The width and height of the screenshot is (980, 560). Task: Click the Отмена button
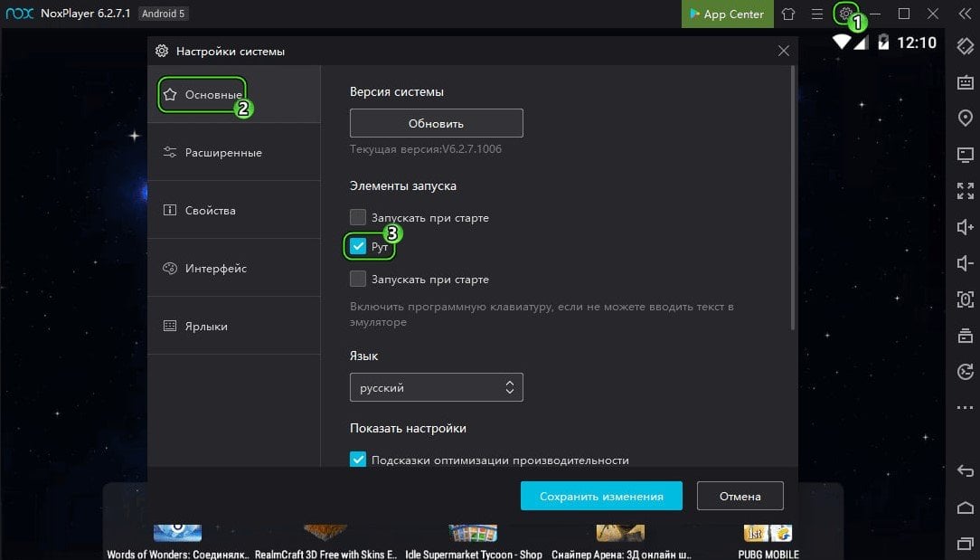coord(740,496)
